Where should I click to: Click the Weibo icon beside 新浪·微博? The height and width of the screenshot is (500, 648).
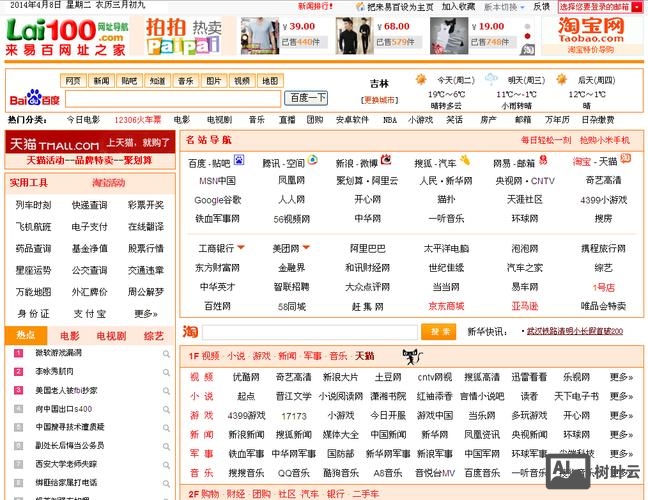pyautogui.click(x=386, y=159)
